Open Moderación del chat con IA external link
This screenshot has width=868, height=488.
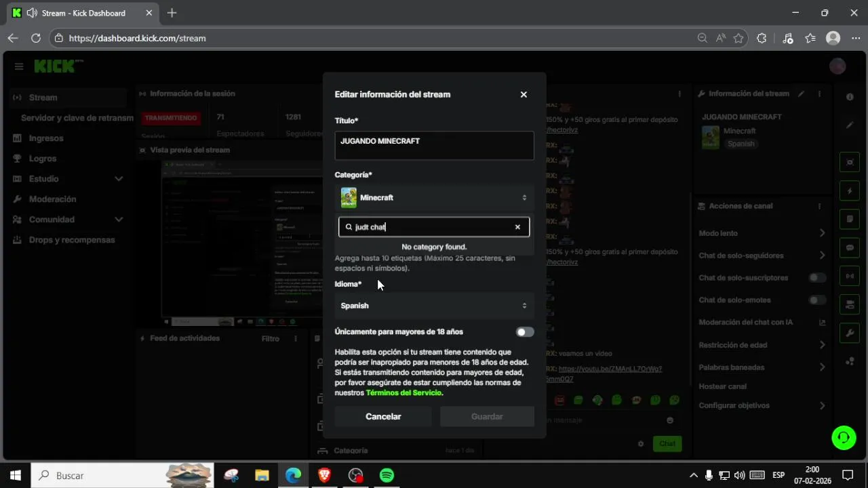[x=823, y=323]
